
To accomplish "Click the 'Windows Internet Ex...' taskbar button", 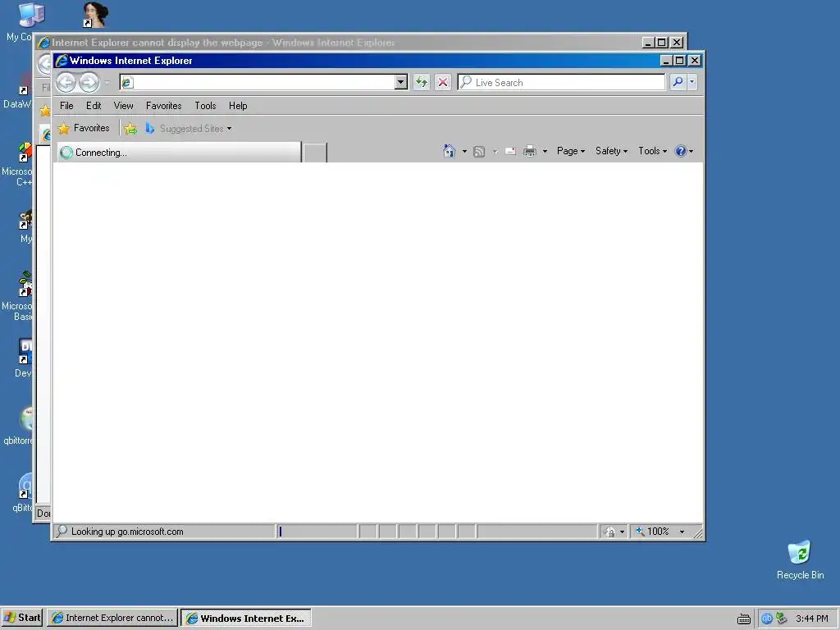I will point(246,618).
